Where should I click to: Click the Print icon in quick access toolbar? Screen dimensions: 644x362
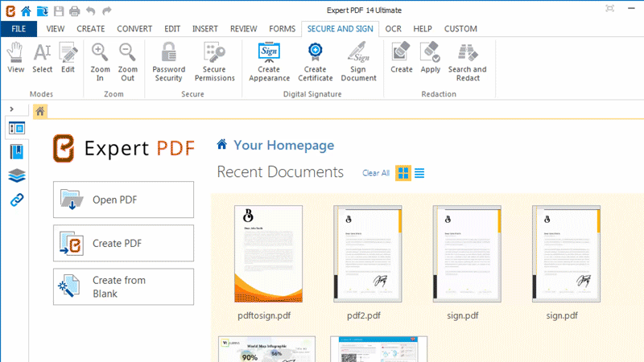click(x=74, y=11)
